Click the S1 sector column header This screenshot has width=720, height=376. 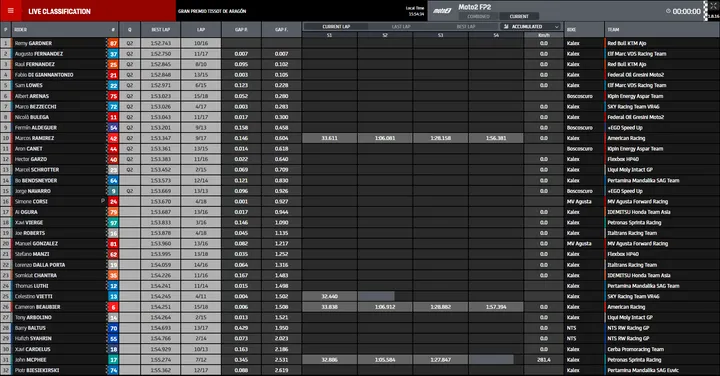[x=329, y=35]
